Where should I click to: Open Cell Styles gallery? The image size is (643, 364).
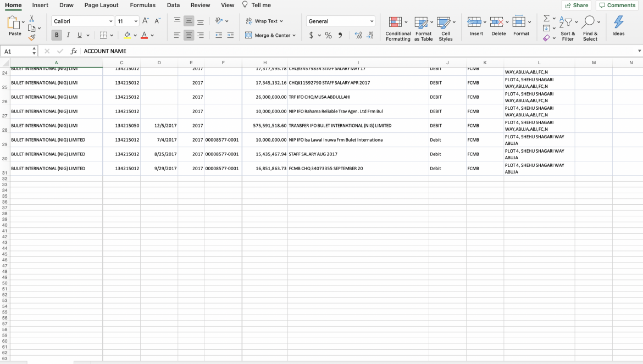(445, 29)
